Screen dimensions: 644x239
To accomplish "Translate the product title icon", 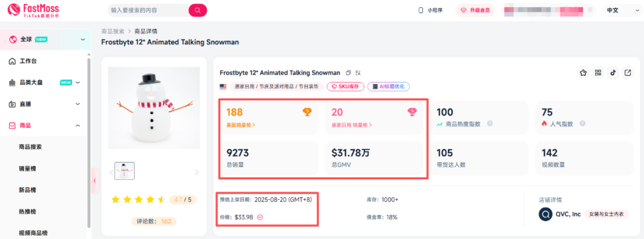I will (358, 73).
